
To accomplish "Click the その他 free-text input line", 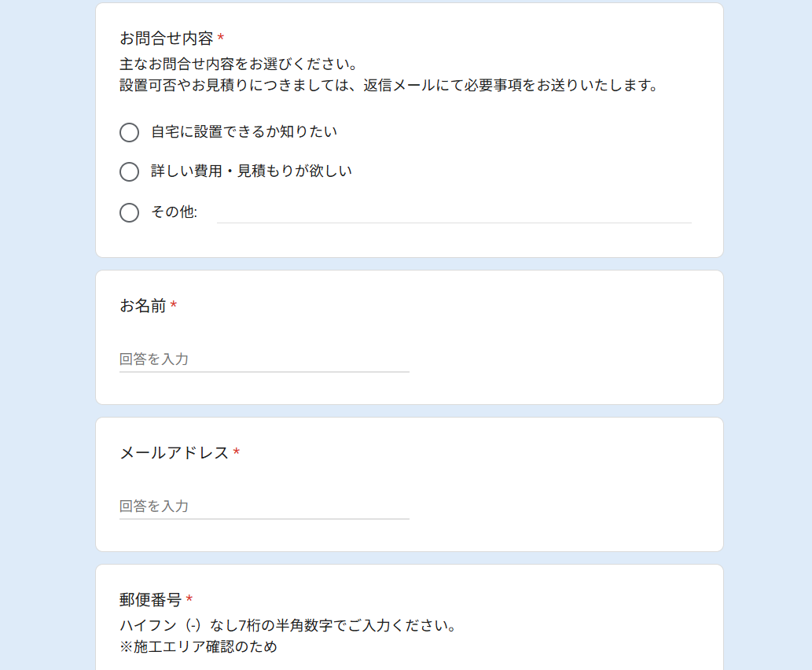I will pos(454,212).
